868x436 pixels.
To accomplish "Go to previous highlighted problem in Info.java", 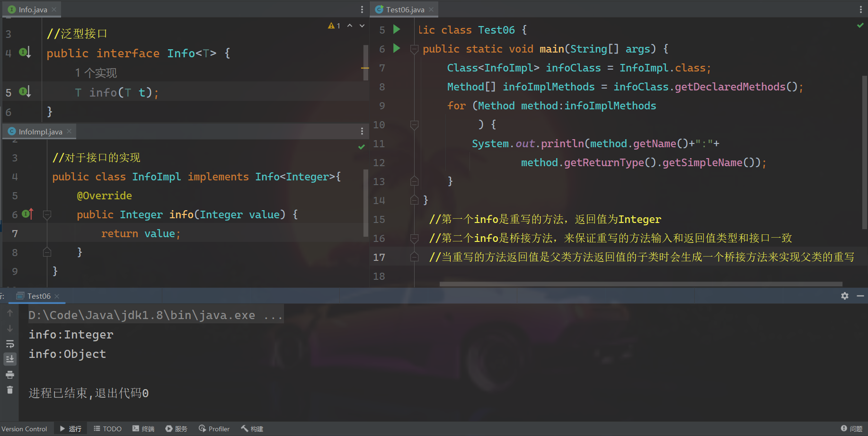I will pos(350,26).
